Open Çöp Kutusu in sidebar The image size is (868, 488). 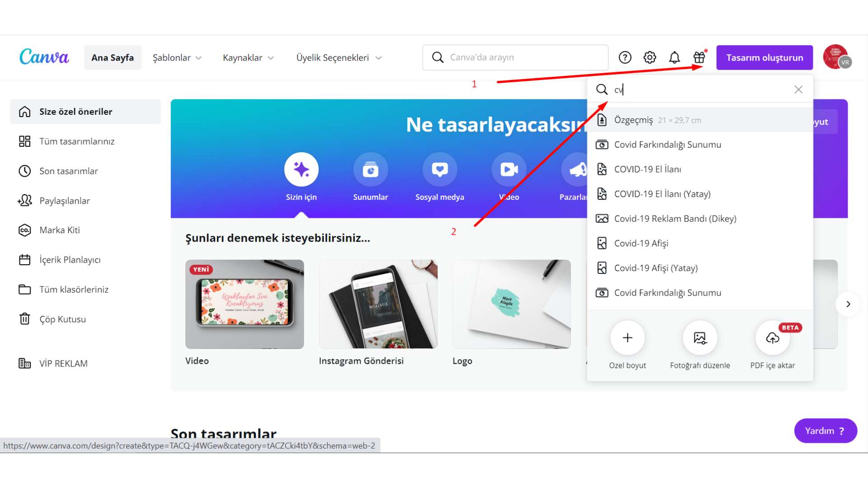[85, 319]
